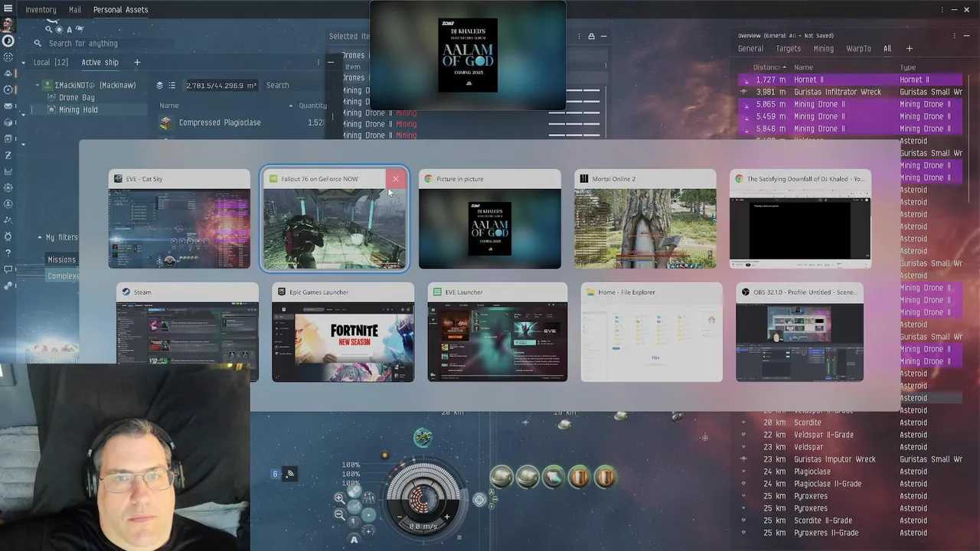Select the Local [12] tab

coord(51,62)
